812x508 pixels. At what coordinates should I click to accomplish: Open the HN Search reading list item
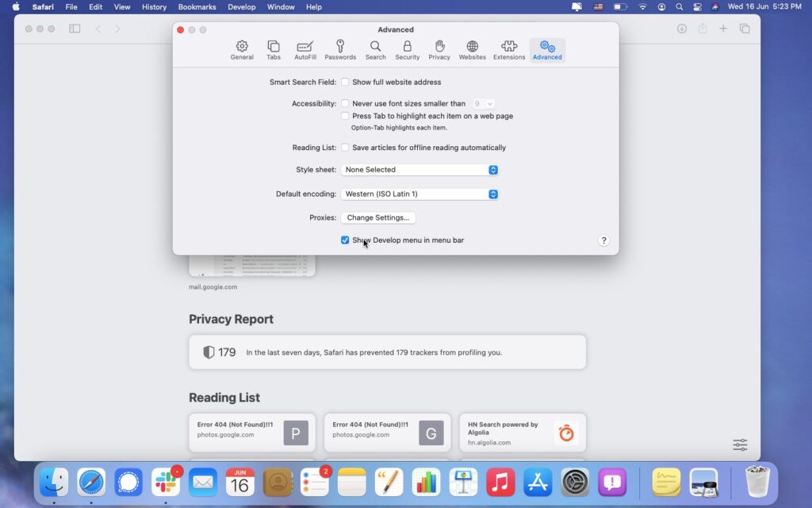[x=523, y=433]
